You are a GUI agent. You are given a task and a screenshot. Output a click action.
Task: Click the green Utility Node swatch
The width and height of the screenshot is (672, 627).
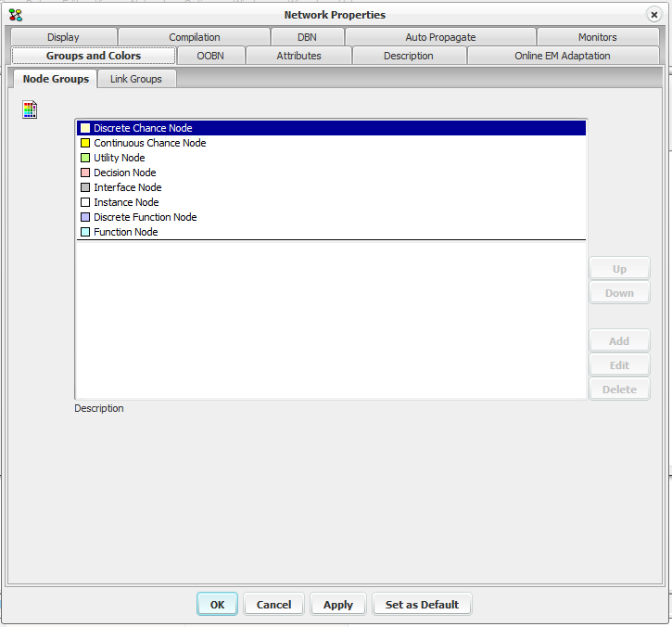tap(85, 158)
